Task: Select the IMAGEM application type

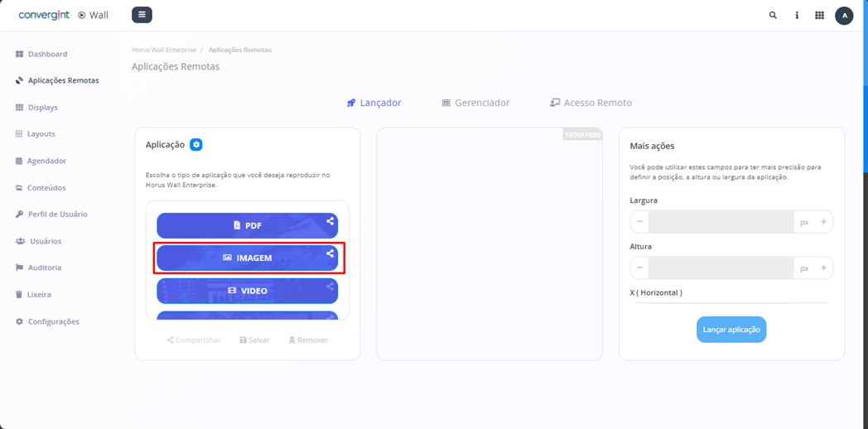Action: tap(247, 258)
